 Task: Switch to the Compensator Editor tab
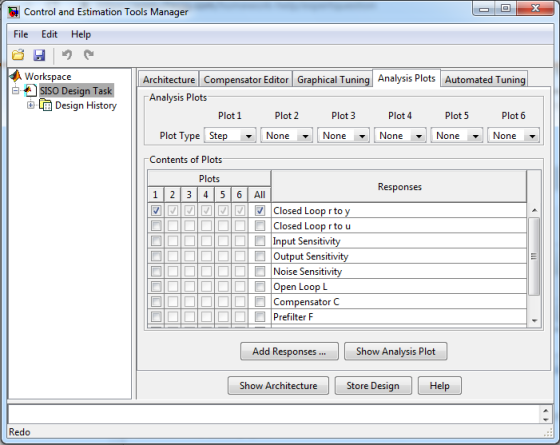click(246, 79)
